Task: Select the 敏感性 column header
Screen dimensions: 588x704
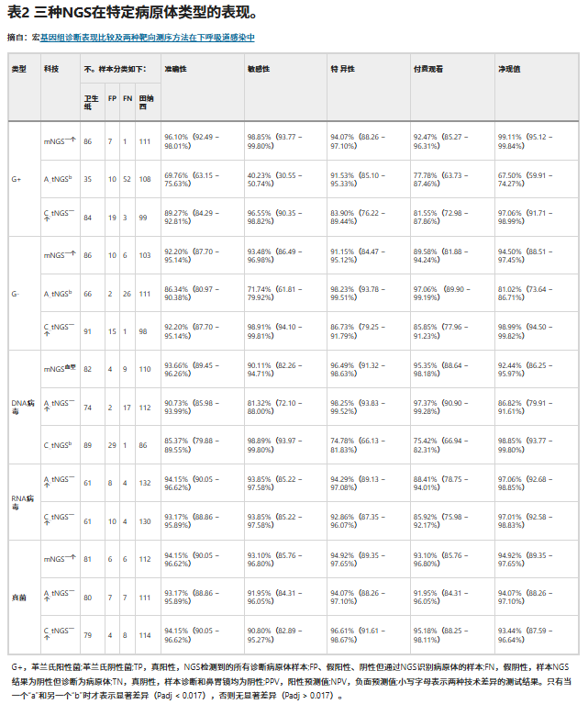Action: [259, 70]
